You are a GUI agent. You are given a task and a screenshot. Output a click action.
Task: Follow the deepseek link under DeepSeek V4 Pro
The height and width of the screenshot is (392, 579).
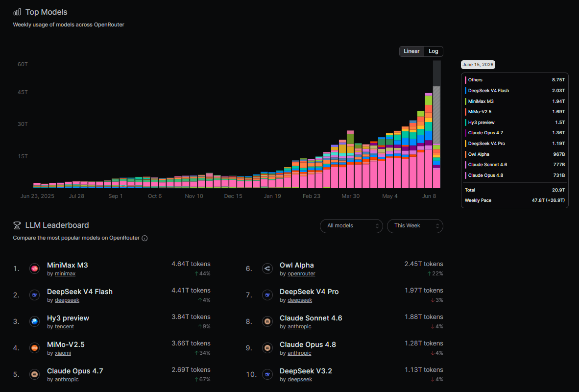pyautogui.click(x=299, y=300)
